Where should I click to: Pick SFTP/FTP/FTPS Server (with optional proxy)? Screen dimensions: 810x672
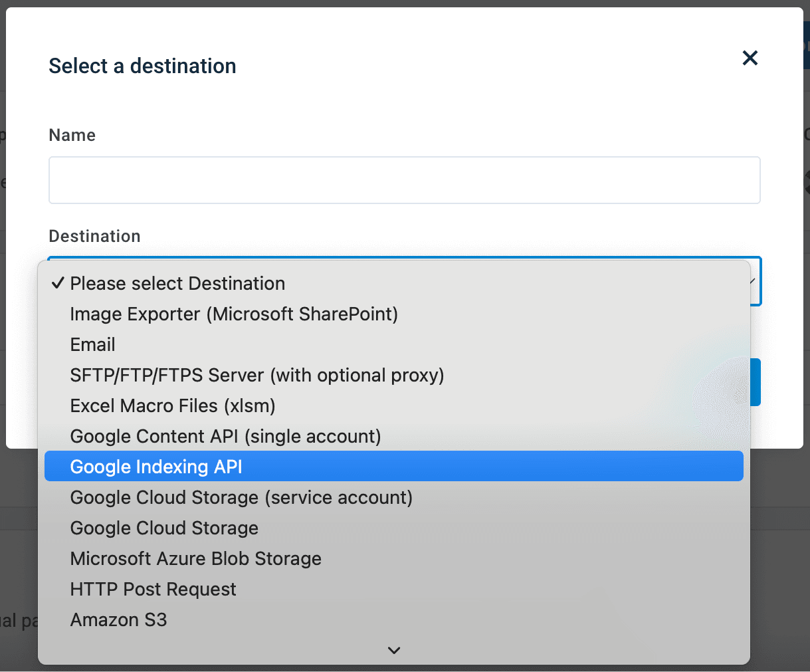[256, 376]
